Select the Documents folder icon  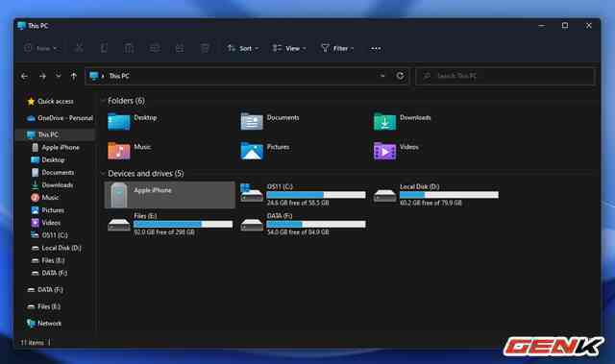click(x=252, y=121)
